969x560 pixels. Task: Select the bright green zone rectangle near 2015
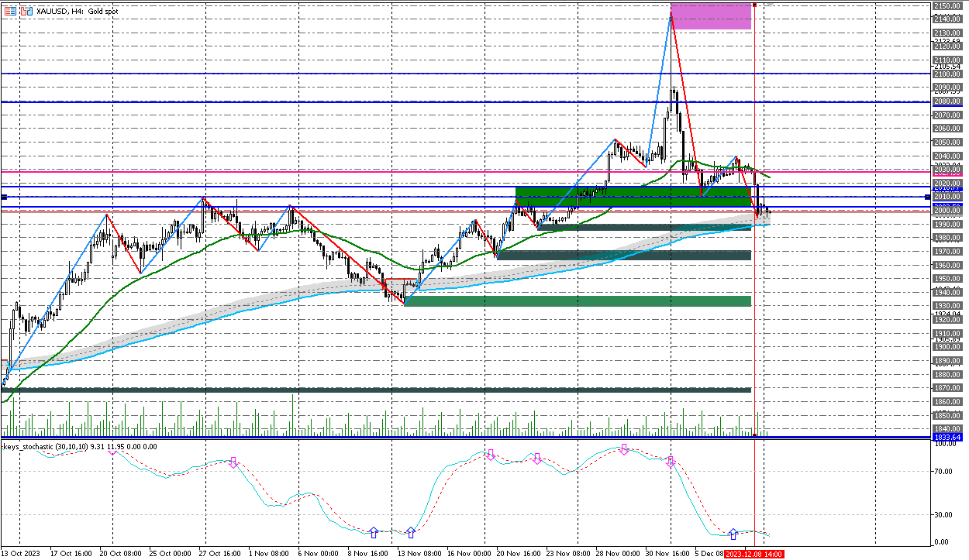[x=633, y=196]
